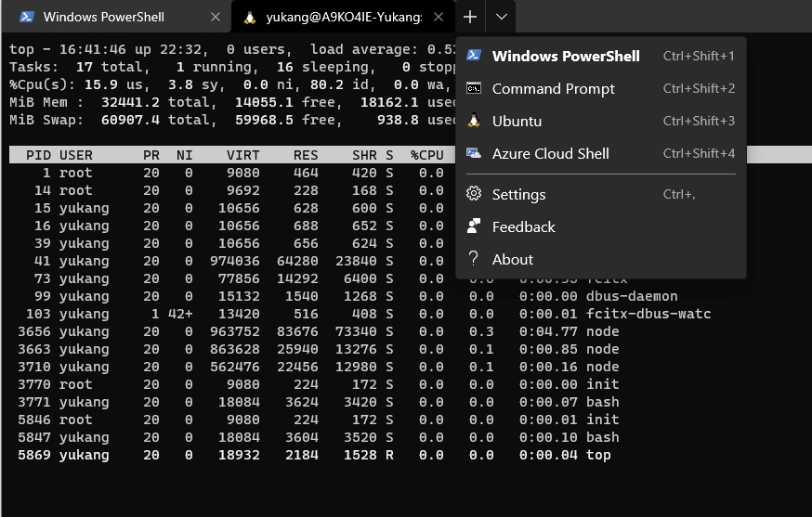
Task: Choose Azure Cloud Shell from the menu
Action: pyautogui.click(x=601, y=154)
